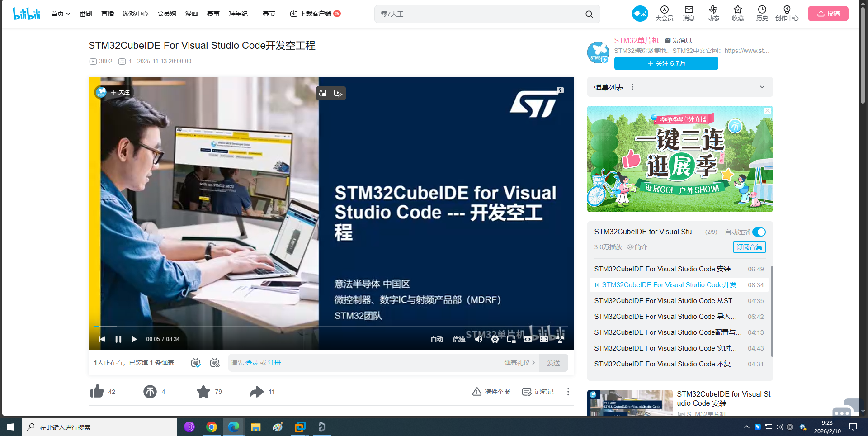This screenshot has height=436, width=868.
Task: Click the pink 投稿 upload button
Action: [x=828, y=14]
